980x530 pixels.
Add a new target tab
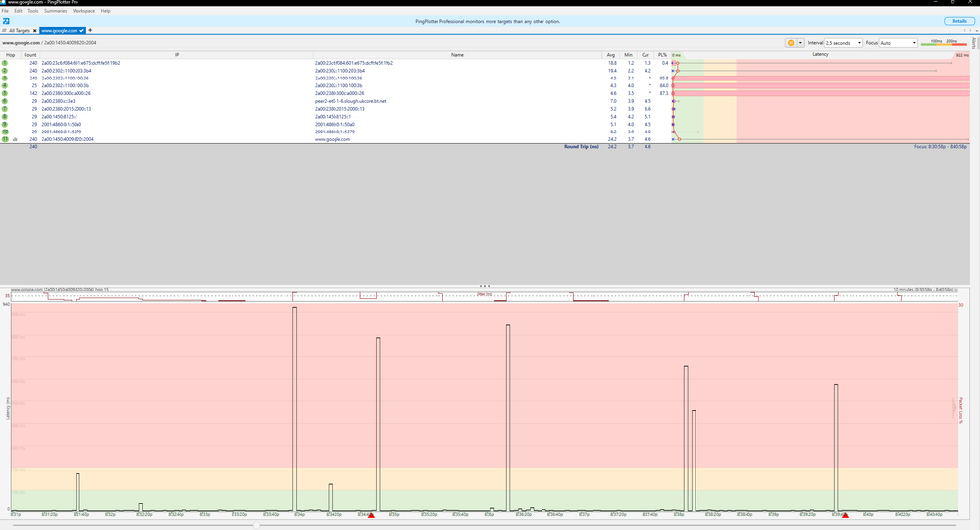[x=90, y=31]
